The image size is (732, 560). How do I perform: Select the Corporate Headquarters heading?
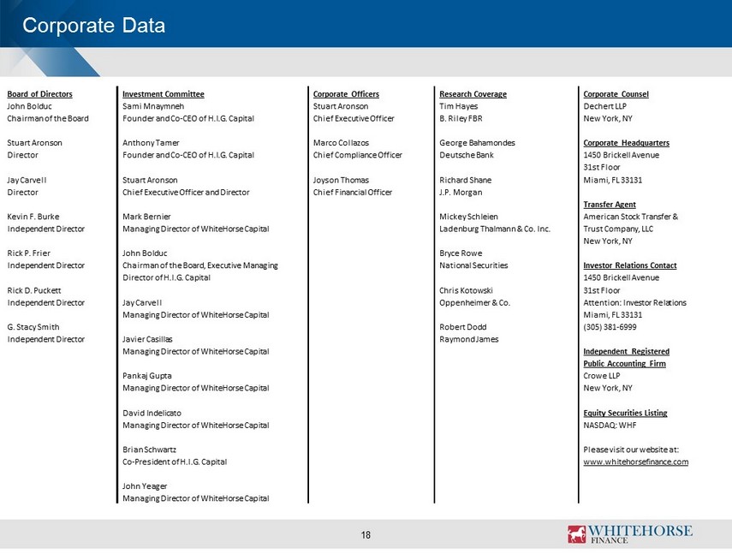tap(626, 142)
